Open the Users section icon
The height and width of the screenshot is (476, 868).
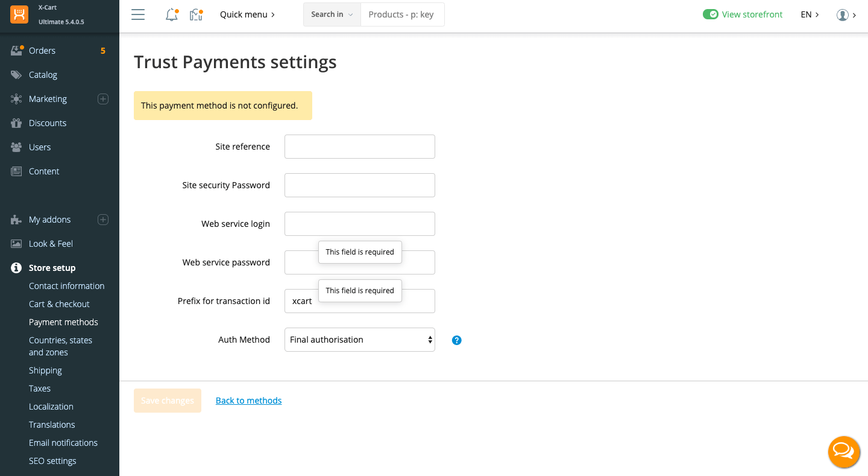point(16,147)
